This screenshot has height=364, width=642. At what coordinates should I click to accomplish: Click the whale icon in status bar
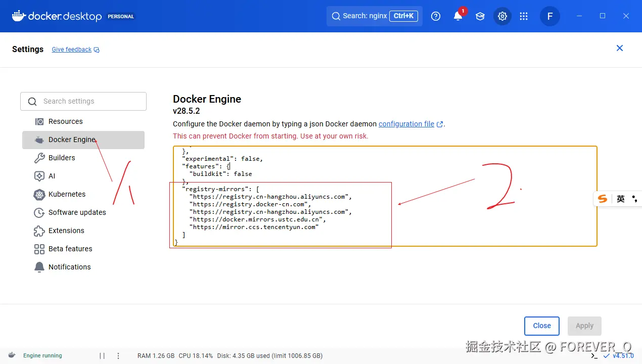[x=12, y=355]
